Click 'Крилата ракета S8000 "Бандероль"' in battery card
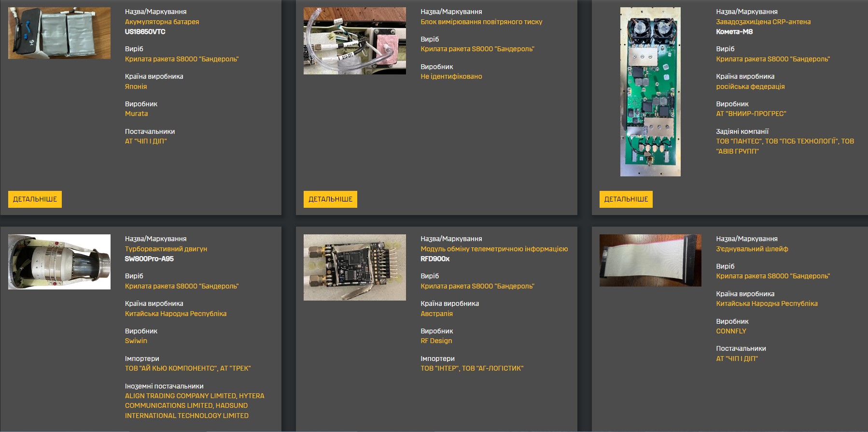Screen dimensions: 868x432 (182, 59)
